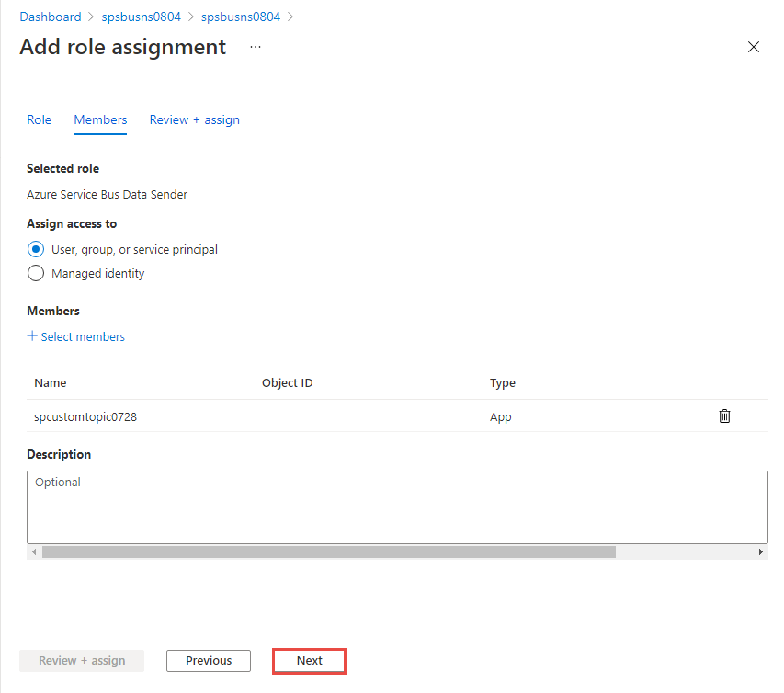Go to the Review + assign tab

[194, 119]
